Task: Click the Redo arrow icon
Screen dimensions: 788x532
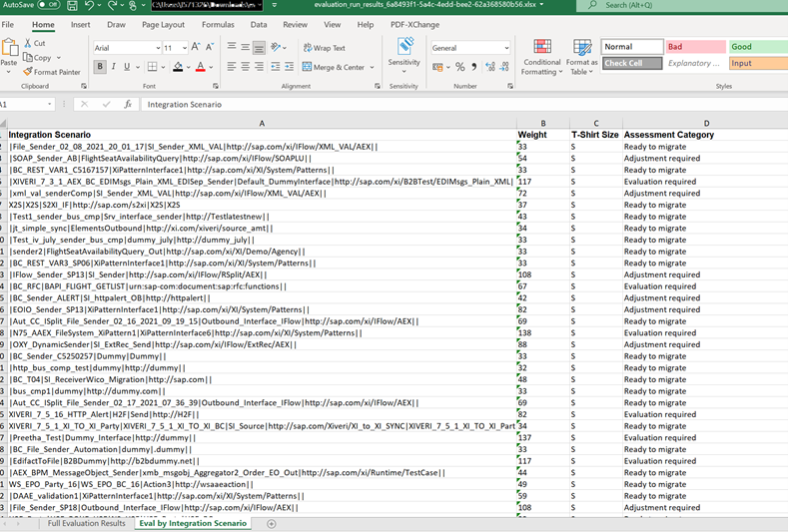Action: pos(112,6)
